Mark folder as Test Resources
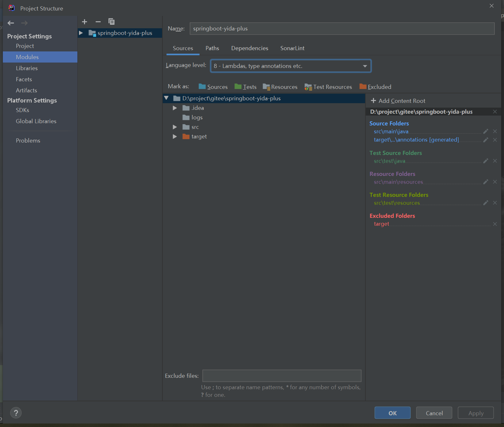 328,87
